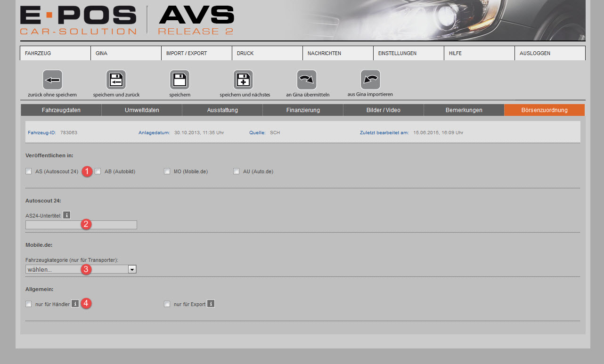Toggle the AU (Auto.de) checkbox
Image resolution: width=604 pixels, height=364 pixels.
point(237,171)
